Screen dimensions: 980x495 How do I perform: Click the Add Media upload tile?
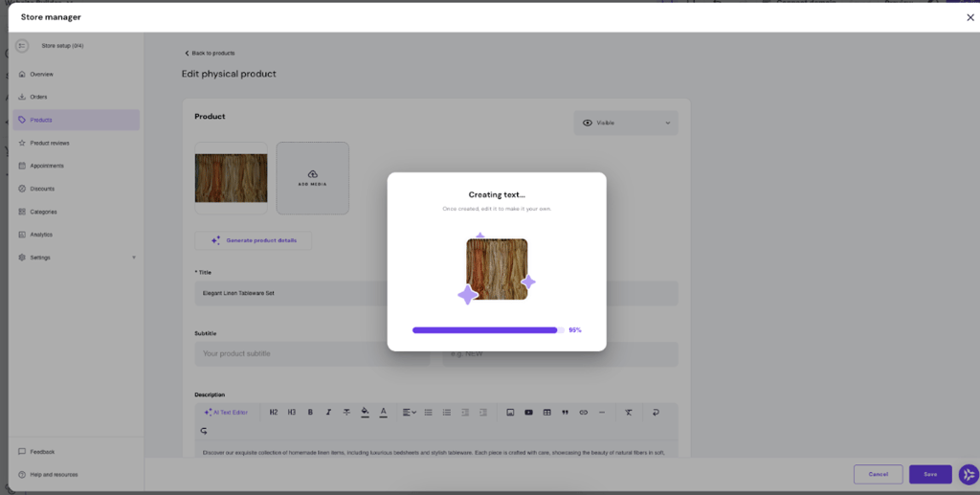pyautogui.click(x=313, y=178)
